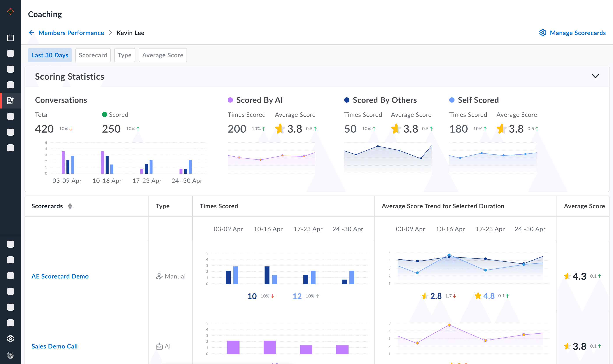
Task: Open the Sales Demo Call scorecard
Action: click(55, 346)
